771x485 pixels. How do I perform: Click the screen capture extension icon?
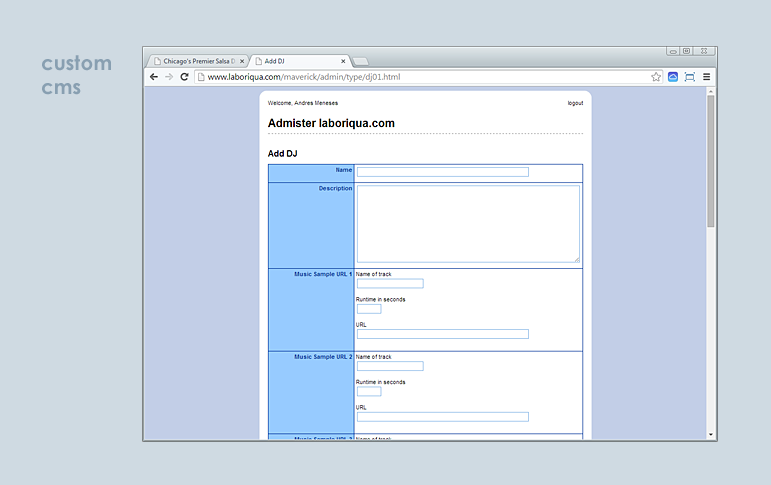pyautogui.click(x=689, y=77)
